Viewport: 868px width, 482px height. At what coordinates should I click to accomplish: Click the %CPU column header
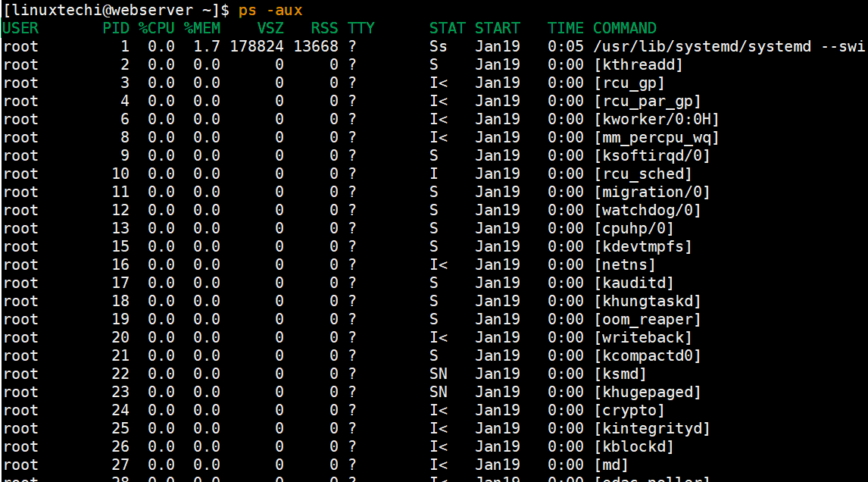click(157, 28)
